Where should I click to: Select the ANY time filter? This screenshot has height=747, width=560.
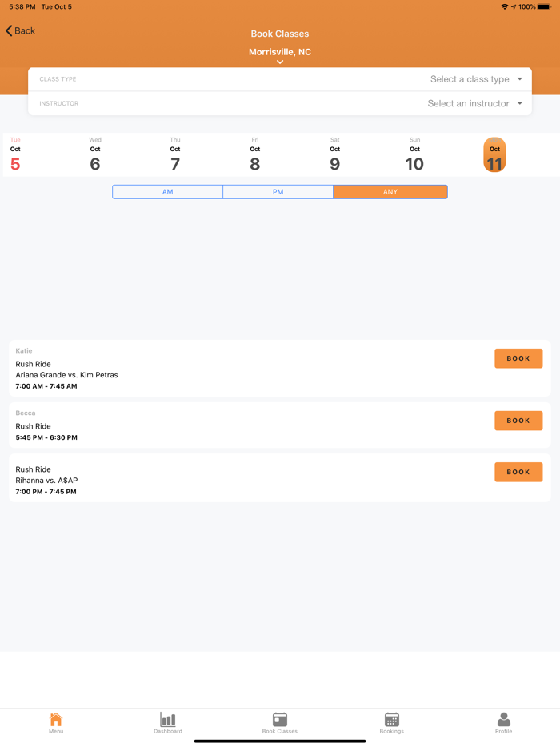[x=390, y=192]
